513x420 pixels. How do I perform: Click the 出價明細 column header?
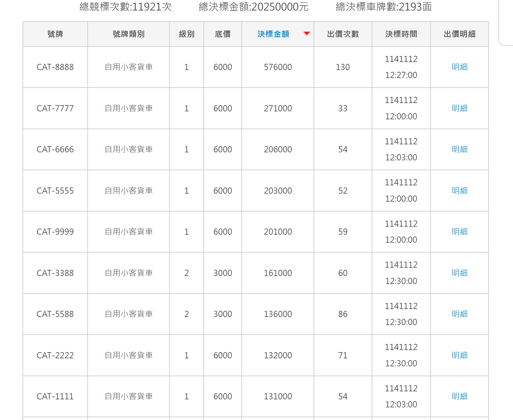pyautogui.click(x=459, y=34)
